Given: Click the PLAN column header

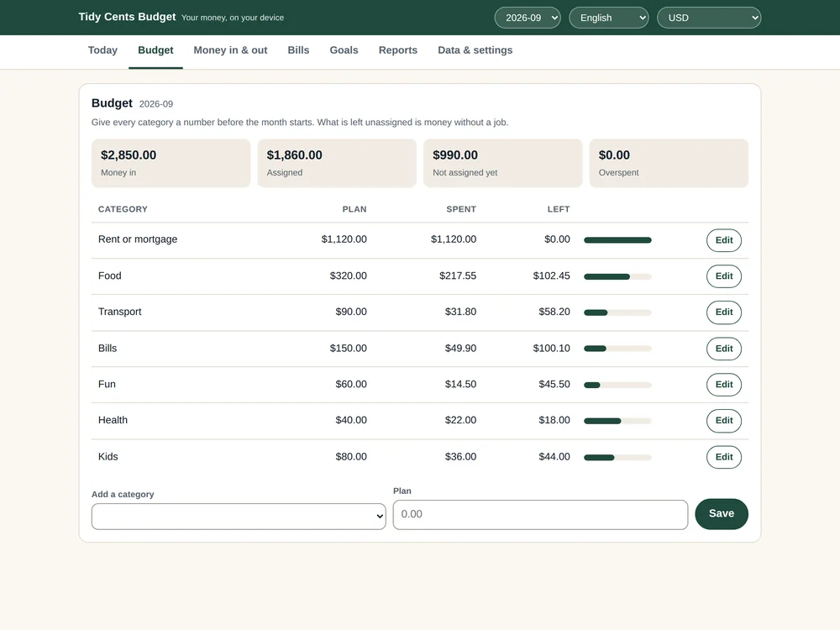Looking at the screenshot, I should point(354,209).
